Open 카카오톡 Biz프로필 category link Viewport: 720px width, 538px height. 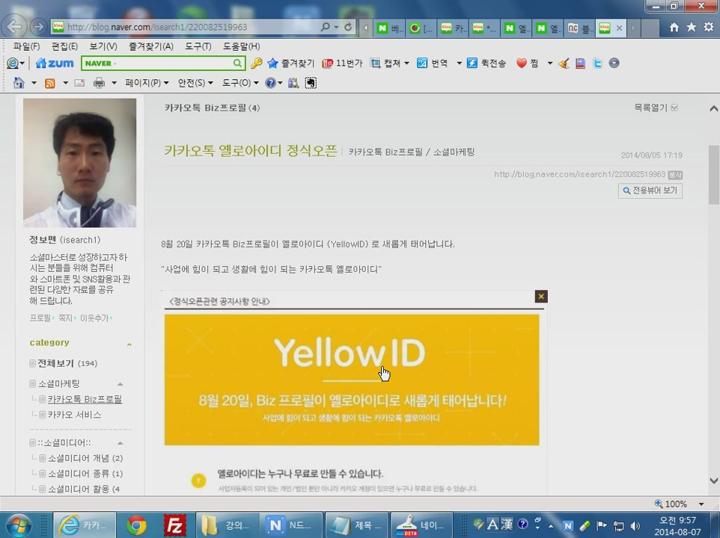[x=85, y=399]
